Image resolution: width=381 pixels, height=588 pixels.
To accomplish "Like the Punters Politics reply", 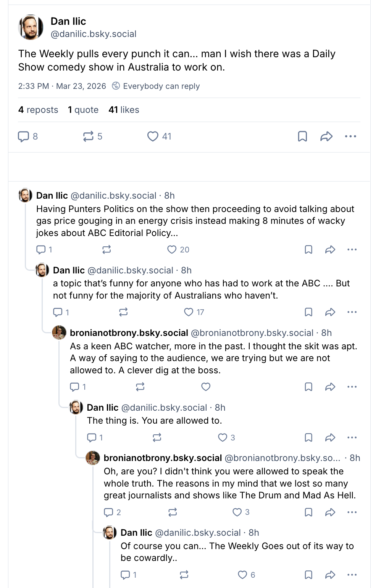I will [172, 250].
